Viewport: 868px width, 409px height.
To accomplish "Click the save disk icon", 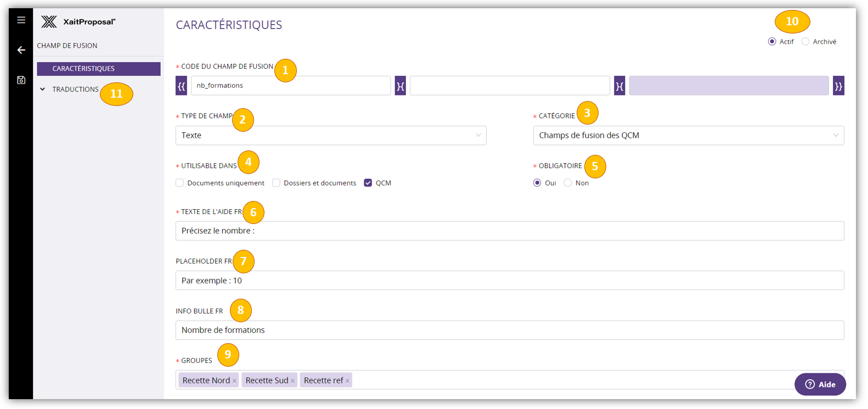I will (21, 80).
